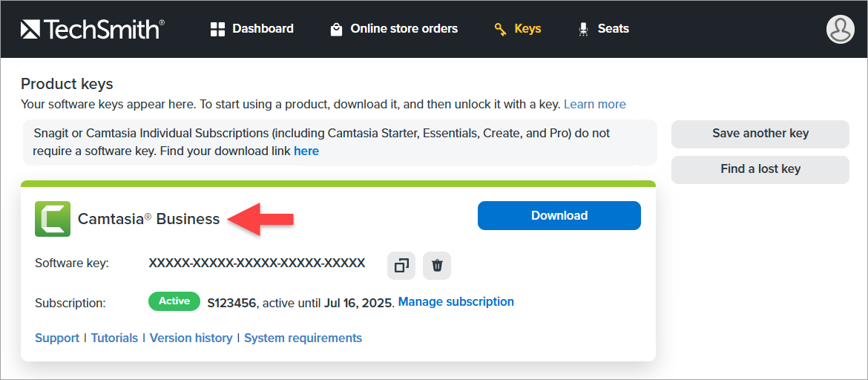Open the Dashboard tab
This screenshot has height=380, width=868.
[x=252, y=29]
